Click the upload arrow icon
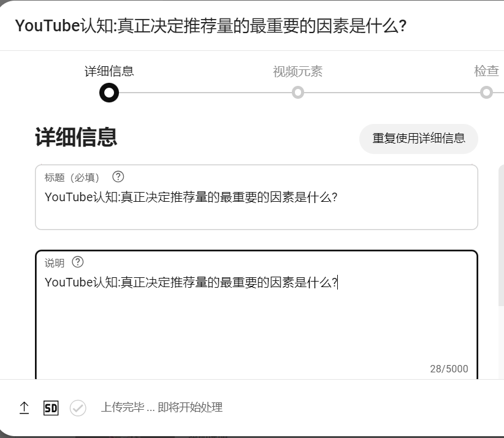The height and width of the screenshot is (438, 504). click(25, 407)
